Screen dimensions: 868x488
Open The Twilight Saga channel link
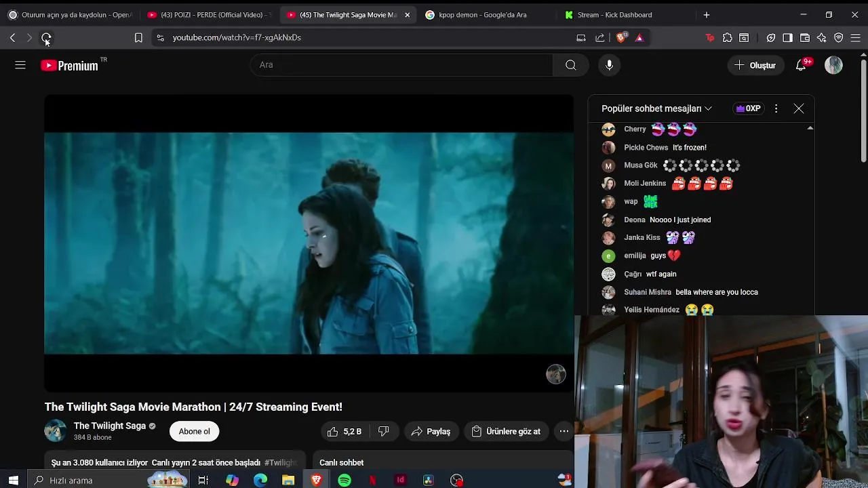point(110,426)
